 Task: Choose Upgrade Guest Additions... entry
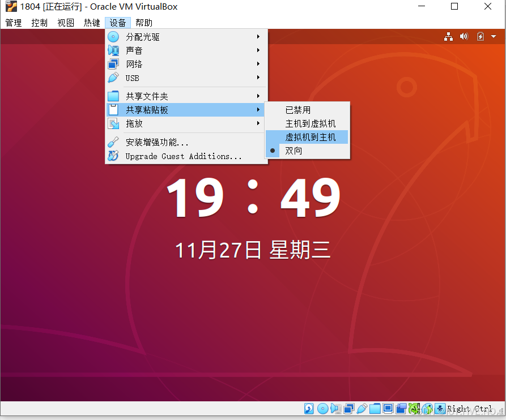pyautogui.click(x=186, y=156)
